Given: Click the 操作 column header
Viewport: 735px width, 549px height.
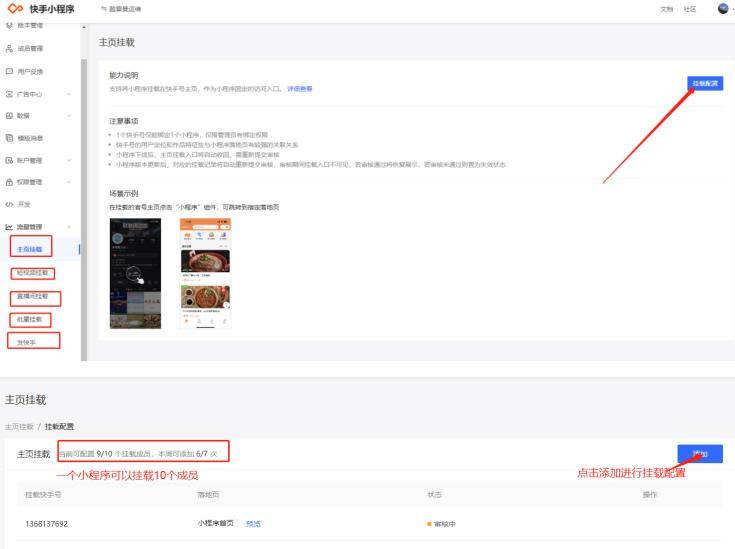Looking at the screenshot, I should [650, 495].
